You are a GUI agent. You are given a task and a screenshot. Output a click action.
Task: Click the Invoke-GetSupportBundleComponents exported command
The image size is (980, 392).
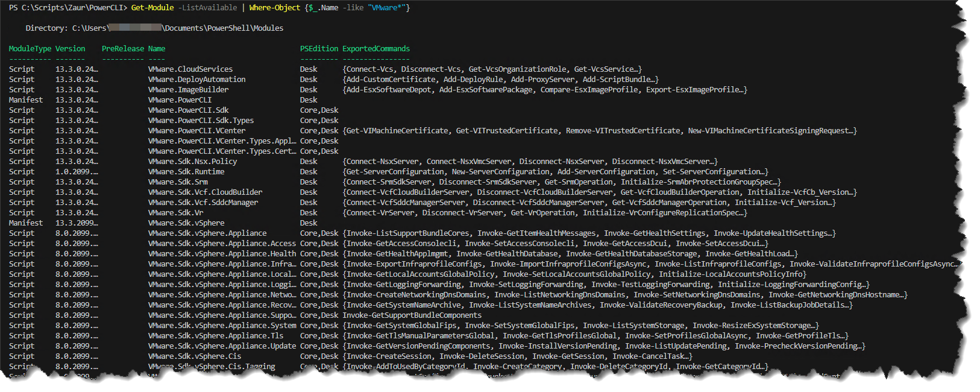(412, 315)
